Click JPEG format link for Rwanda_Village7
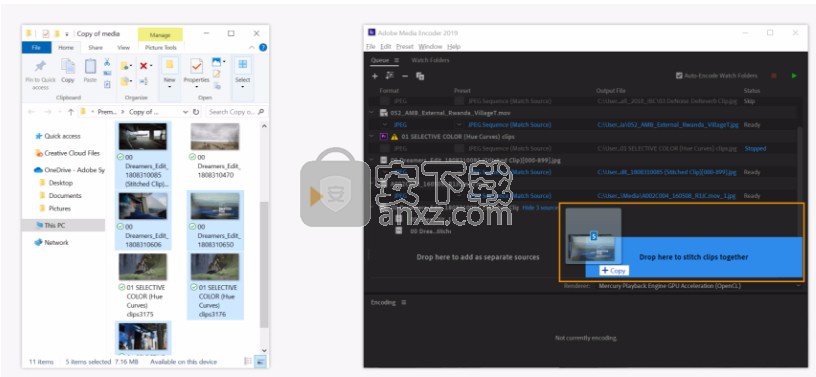This screenshot has width=816, height=377. click(400, 125)
